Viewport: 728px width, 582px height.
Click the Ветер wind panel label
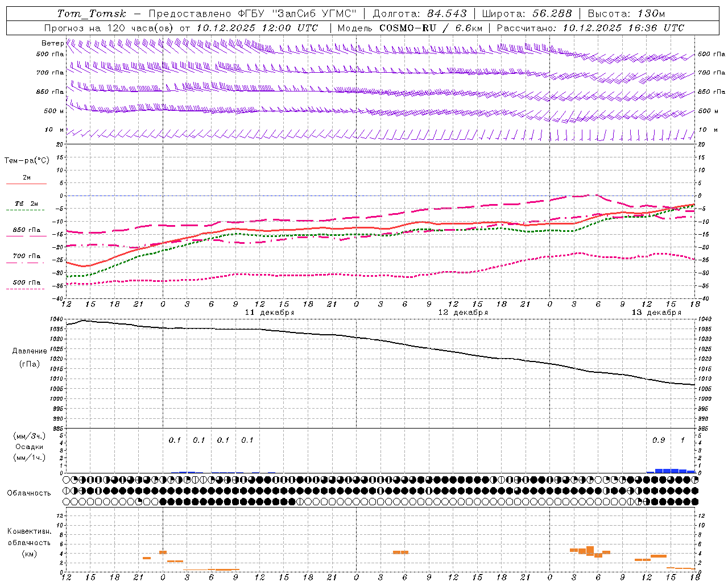[52, 43]
